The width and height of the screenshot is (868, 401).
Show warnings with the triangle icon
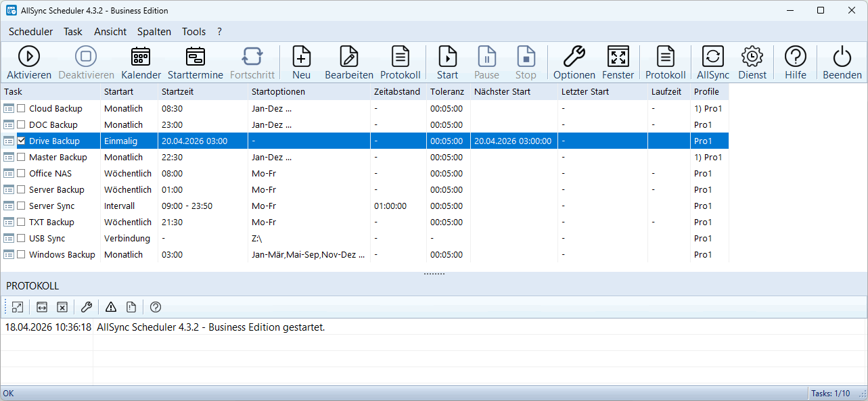(x=111, y=307)
